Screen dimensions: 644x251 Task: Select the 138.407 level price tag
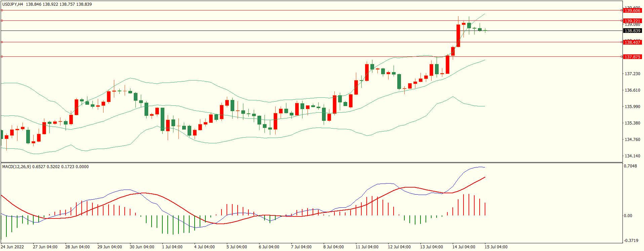632,42
